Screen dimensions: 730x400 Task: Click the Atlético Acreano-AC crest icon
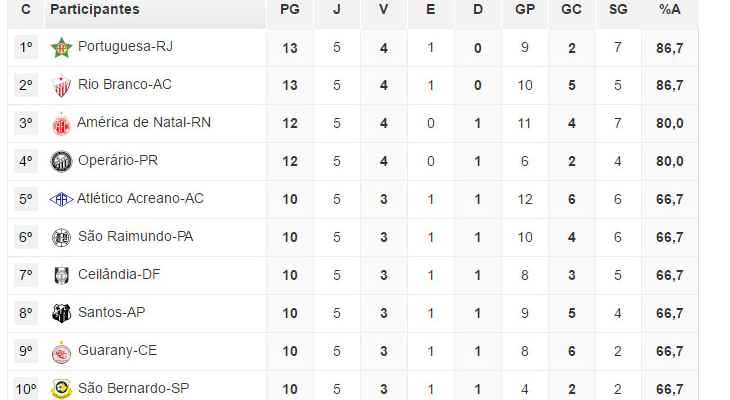[62, 199]
